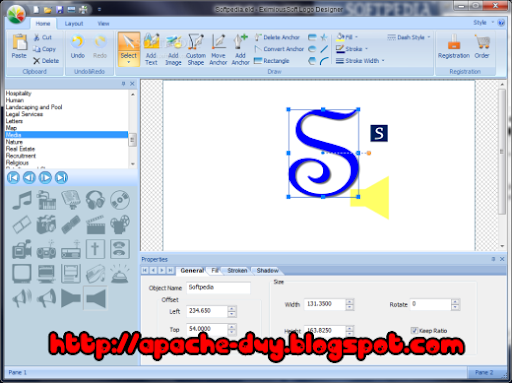Pick the Move Anchor tool

[x=218, y=49]
